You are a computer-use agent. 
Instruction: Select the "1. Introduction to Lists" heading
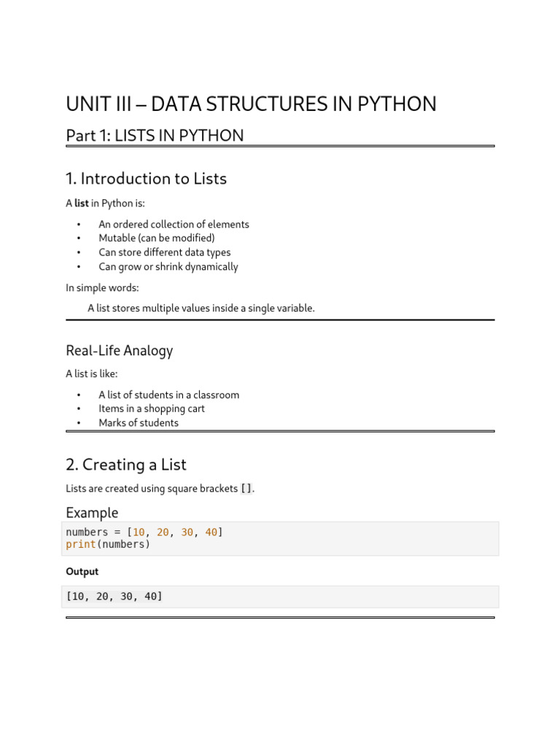coord(146,179)
